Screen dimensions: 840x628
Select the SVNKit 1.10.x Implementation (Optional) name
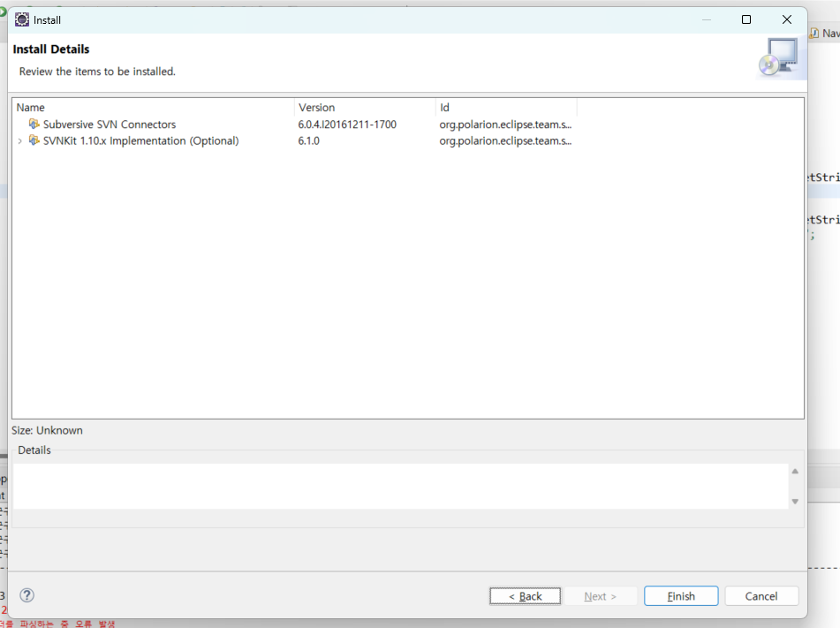tap(141, 141)
